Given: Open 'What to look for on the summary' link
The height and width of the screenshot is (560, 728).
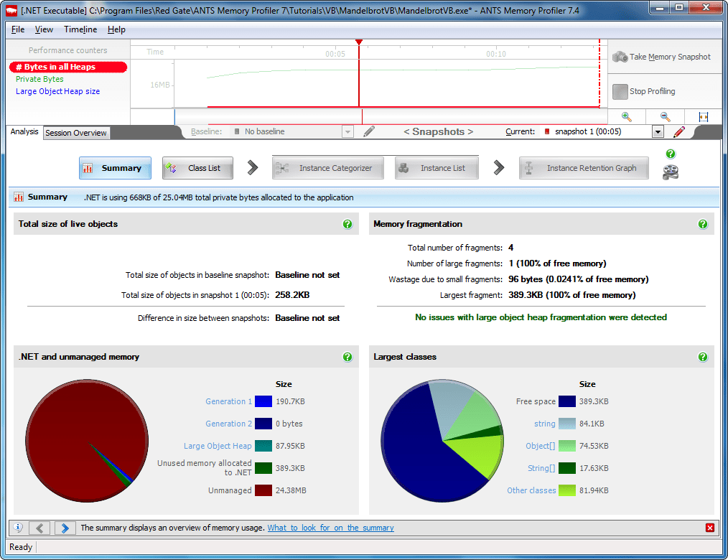Looking at the screenshot, I should (330, 528).
